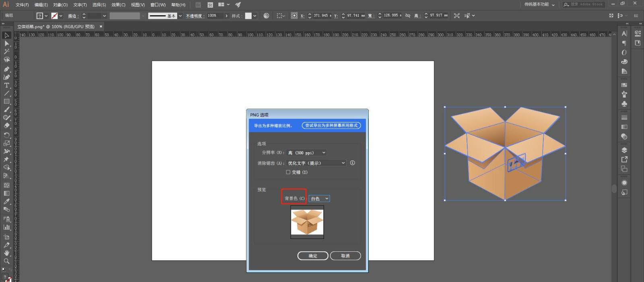
Task: Click 尝试导出为多种屏幕所用格式 button
Action: point(331,126)
